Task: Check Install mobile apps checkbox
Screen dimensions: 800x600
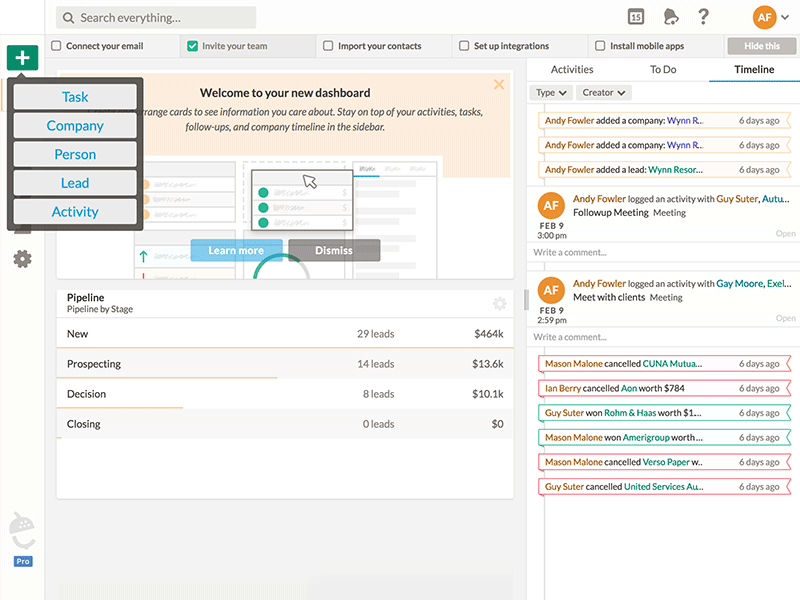Action: coord(600,46)
